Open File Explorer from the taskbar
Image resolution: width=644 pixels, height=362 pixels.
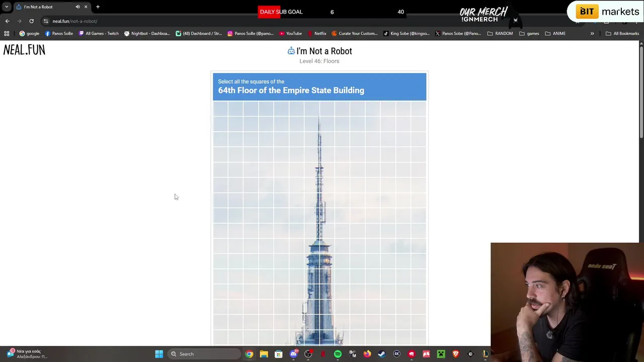point(264,354)
